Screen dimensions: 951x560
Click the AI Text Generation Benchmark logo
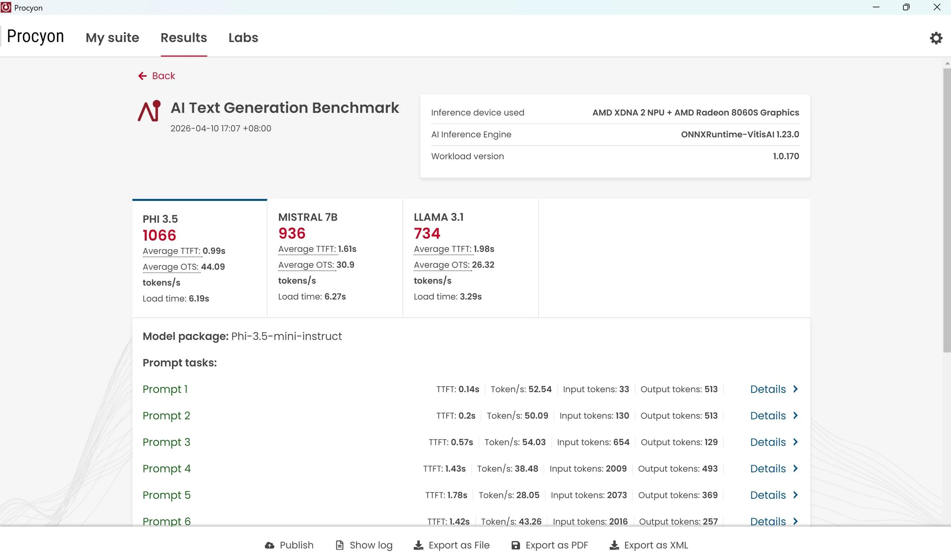coord(149,111)
